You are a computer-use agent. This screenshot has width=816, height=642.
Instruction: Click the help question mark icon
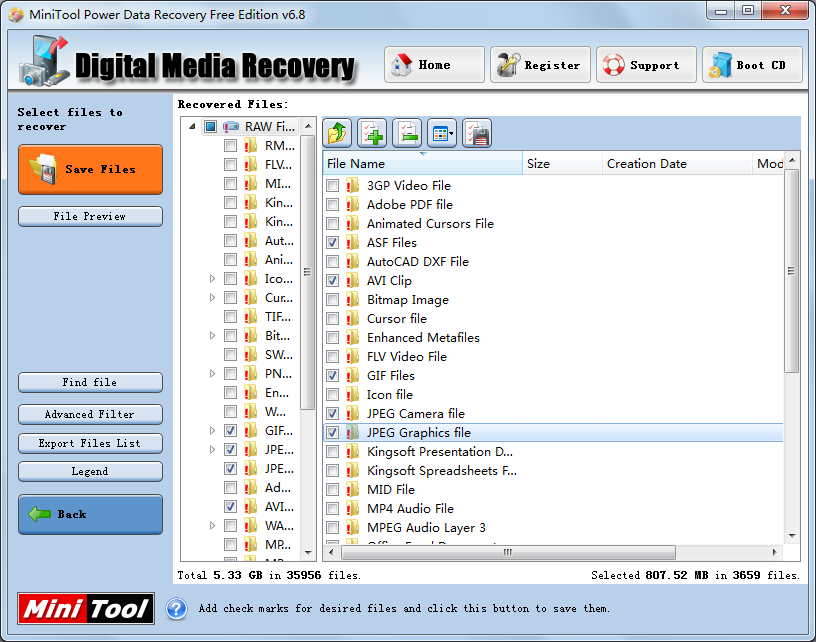(x=176, y=609)
